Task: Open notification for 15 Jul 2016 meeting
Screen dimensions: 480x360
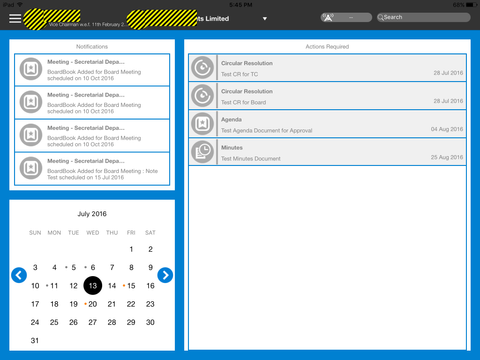Action: (x=92, y=169)
